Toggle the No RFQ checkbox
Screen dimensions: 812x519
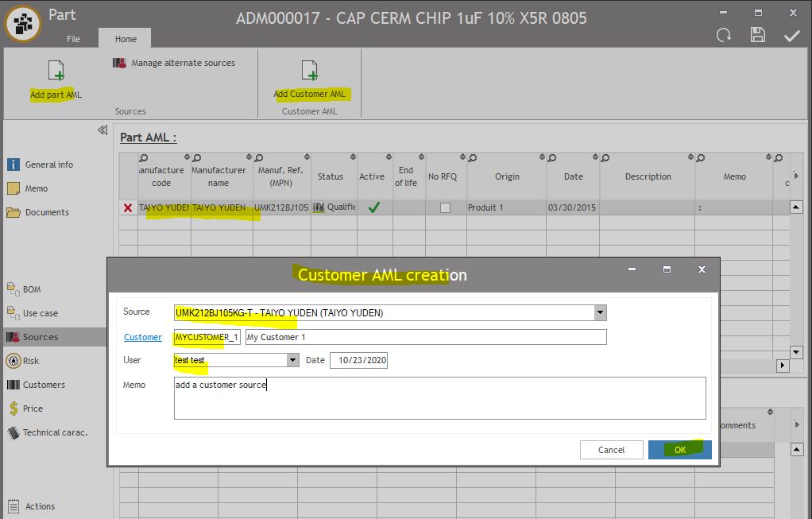tap(445, 207)
